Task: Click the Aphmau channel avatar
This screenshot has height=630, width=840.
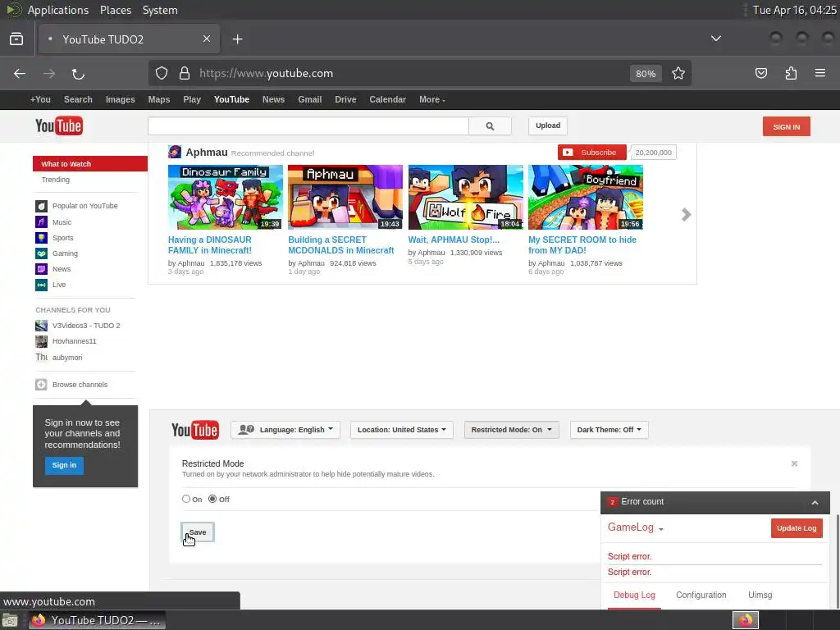Action: pos(175,152)
